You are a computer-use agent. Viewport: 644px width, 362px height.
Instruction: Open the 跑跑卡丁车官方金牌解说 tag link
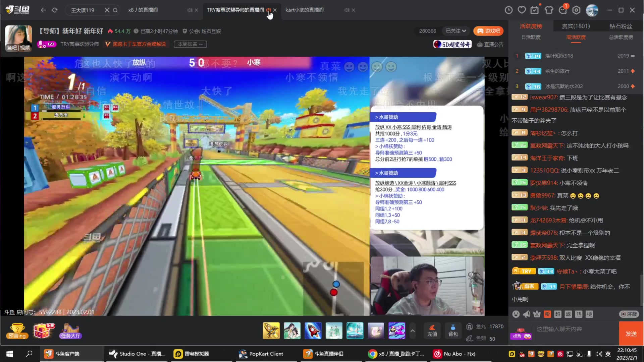pos(136,44)
